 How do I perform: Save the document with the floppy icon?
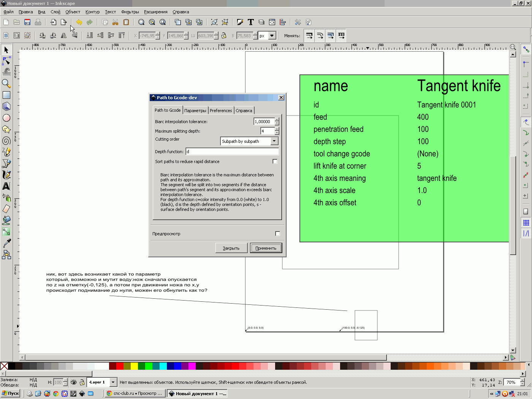click(x=27, y=22)
